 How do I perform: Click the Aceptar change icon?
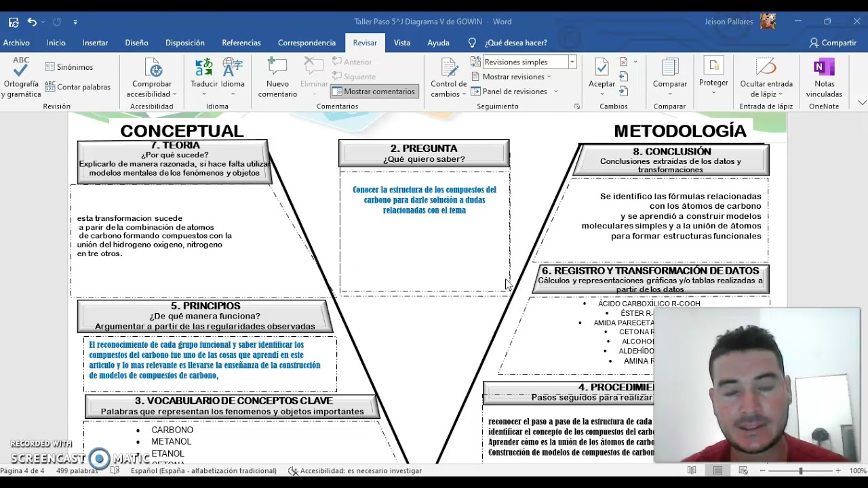coord(601,67)
